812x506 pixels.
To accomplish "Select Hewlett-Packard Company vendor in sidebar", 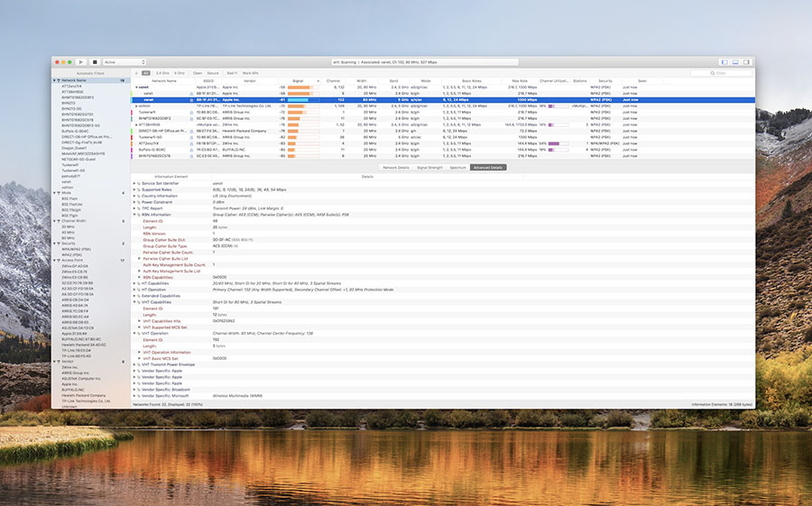I will click(83, 395).
